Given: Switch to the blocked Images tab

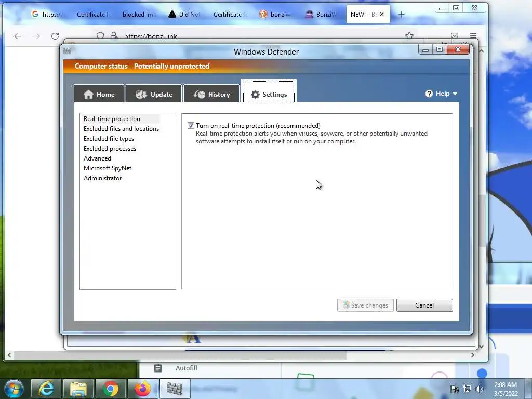Looking at the screenshot, I should (138, 14).
